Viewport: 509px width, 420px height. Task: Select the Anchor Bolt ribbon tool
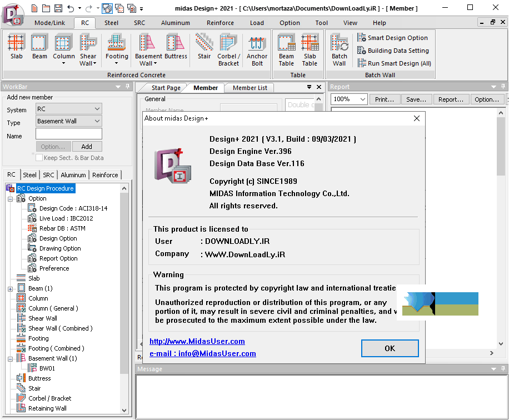coord(257,49)
